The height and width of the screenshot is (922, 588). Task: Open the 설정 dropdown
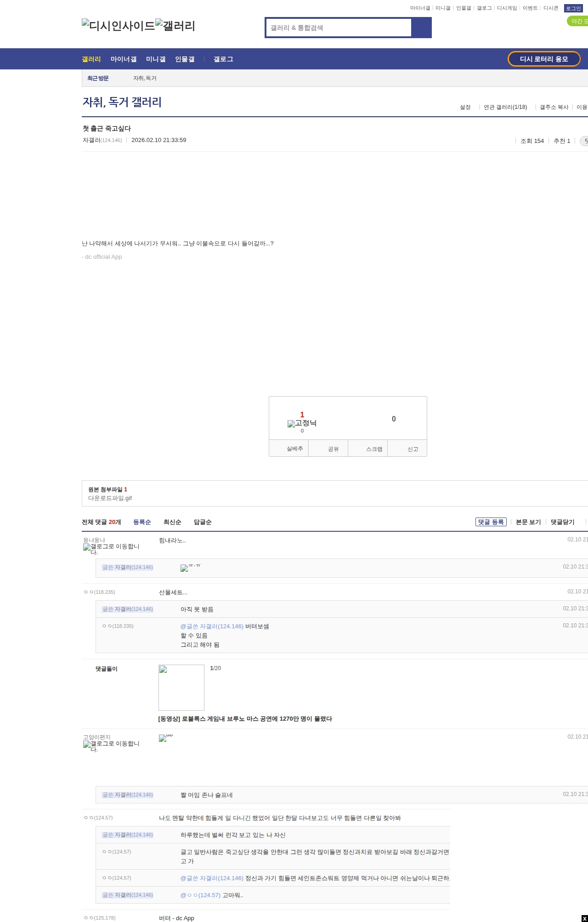pyautogui.click(x=465, y=107)
